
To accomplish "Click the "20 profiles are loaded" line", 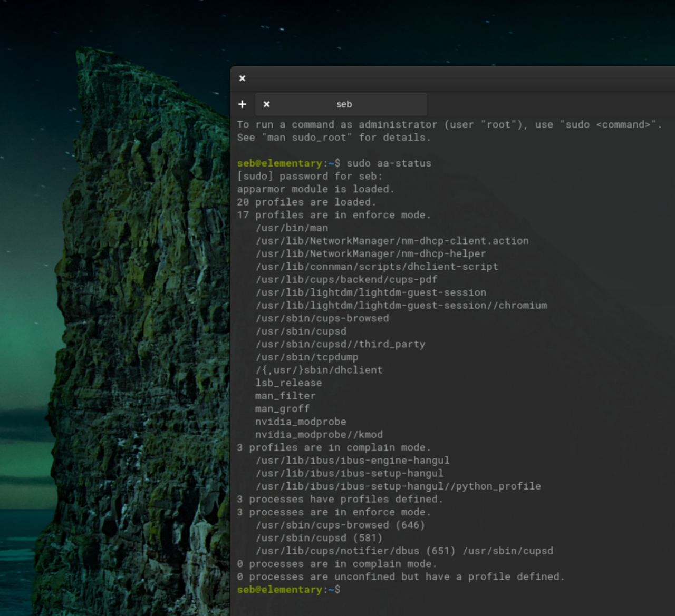I will pyautogui.click(x=306, y=202).
